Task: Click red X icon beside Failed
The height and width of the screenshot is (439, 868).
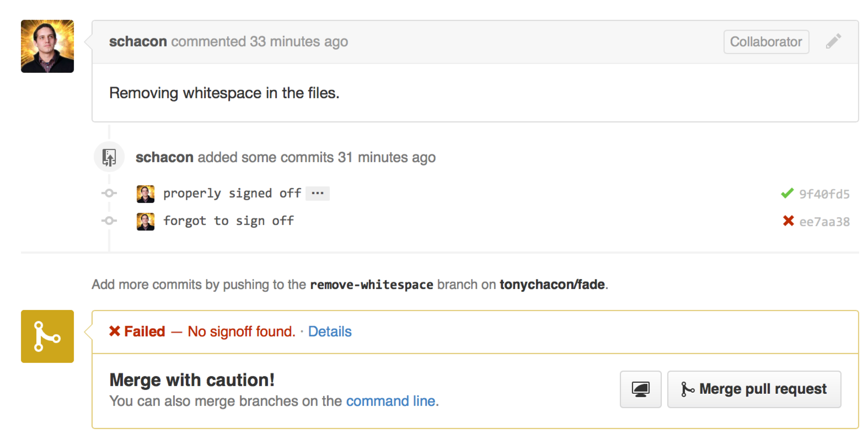Action: 114,331
